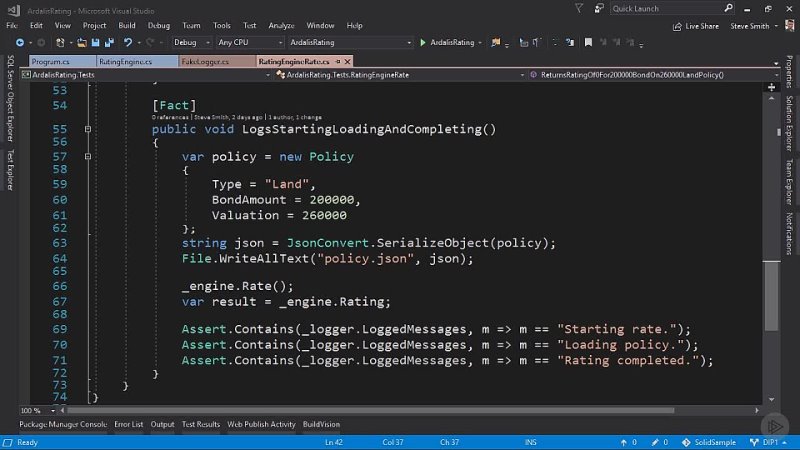Screen dimensions: 800x450
Task: Open the Package Manager Console panel
Action: [63, 424]
